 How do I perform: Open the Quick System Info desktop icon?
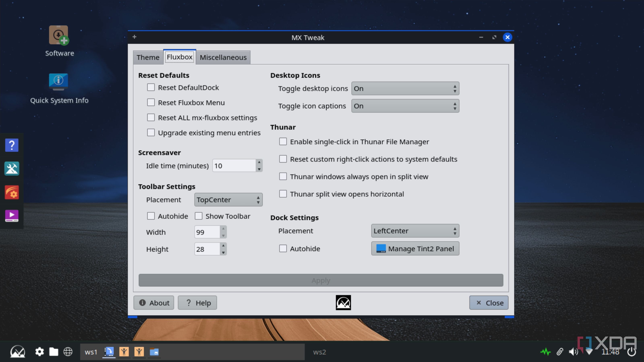click(x=59, y=82)
